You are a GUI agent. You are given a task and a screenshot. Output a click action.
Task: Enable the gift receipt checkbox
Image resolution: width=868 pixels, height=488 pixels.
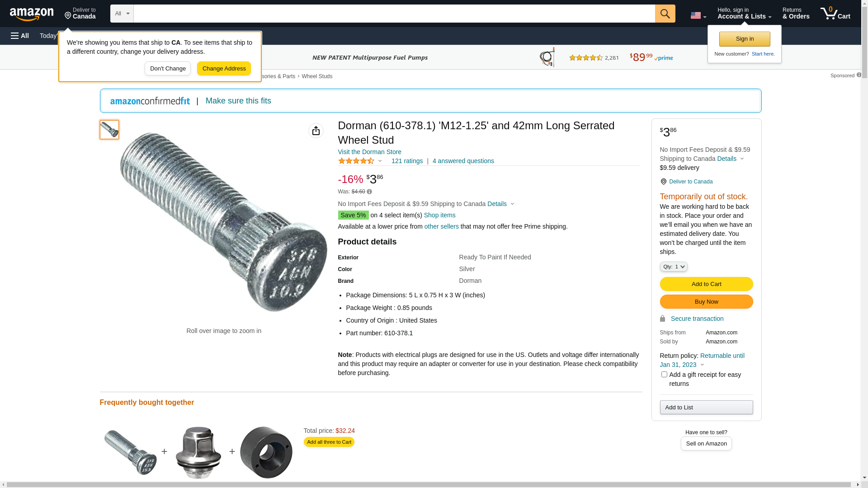(x=664, y=374)
